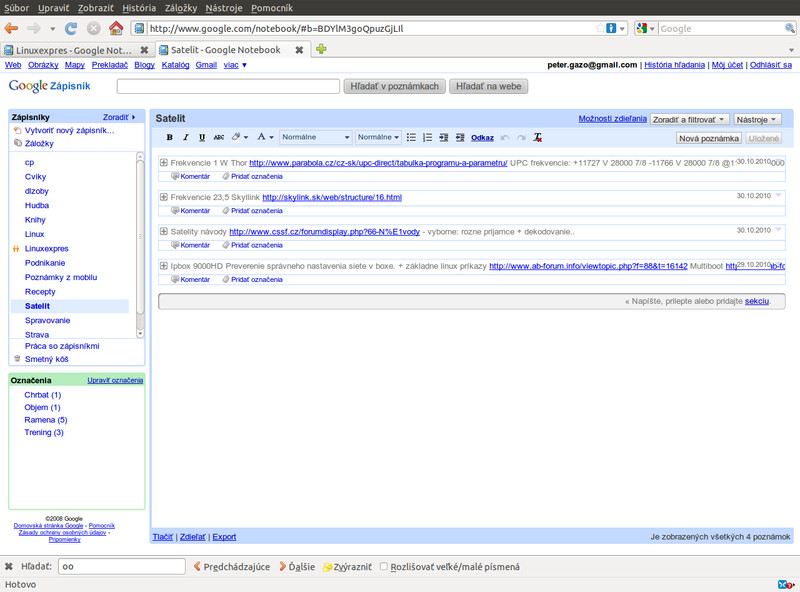The image size is (800, 592).
Task: Open the highlight color picker
Action: point(239,137)
